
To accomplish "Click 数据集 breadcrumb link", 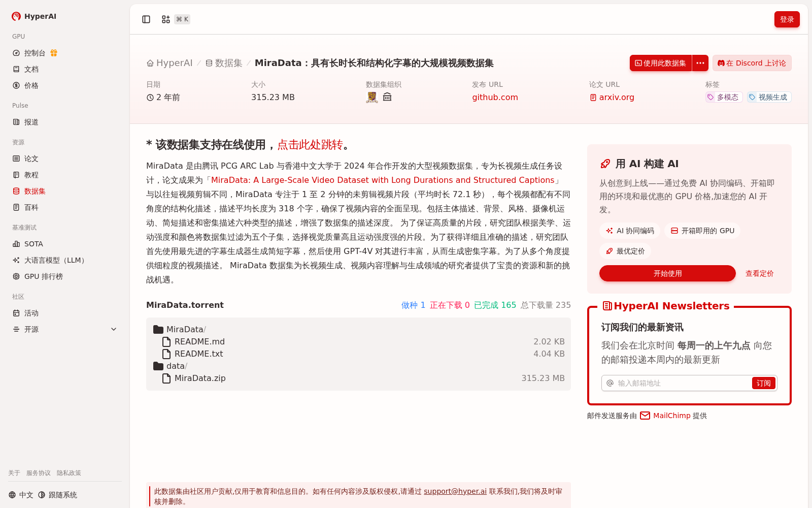I will pos(224,63).
